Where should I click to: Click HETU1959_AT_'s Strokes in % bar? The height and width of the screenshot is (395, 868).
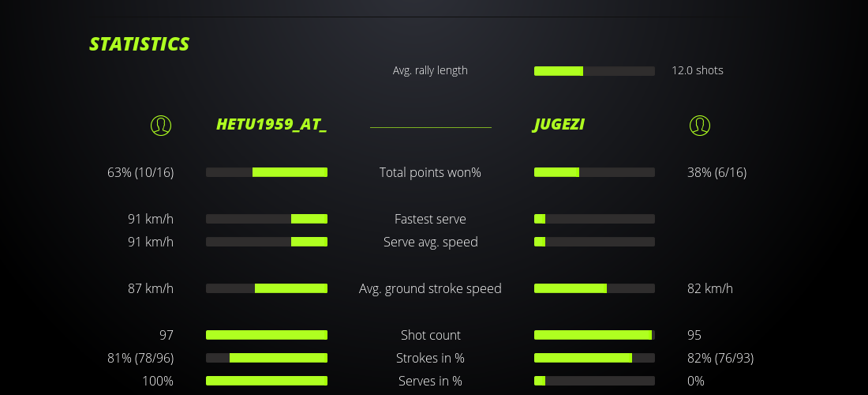pyautogui.click(x=267, y=358)
